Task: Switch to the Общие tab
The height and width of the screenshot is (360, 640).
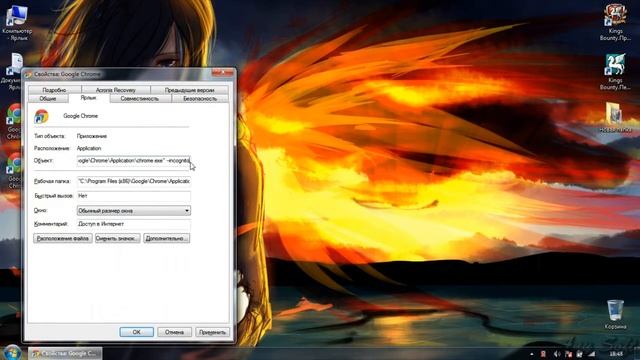Action: 48,99
